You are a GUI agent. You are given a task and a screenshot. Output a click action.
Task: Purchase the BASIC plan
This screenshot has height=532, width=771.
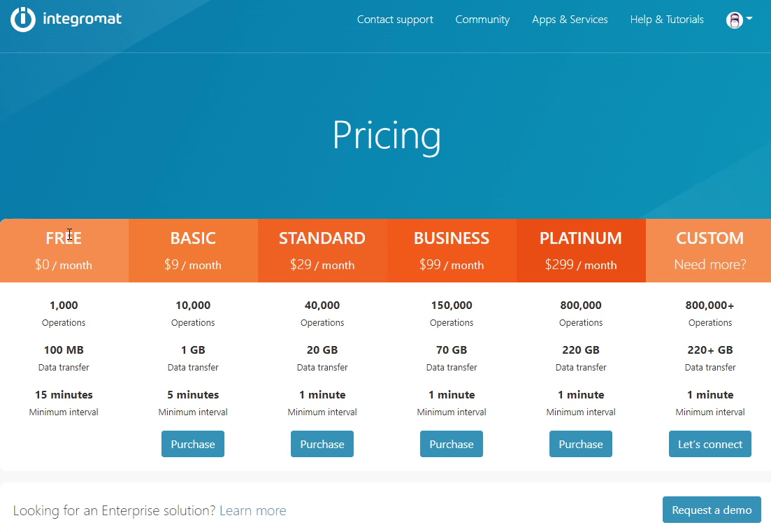(193, 444)
